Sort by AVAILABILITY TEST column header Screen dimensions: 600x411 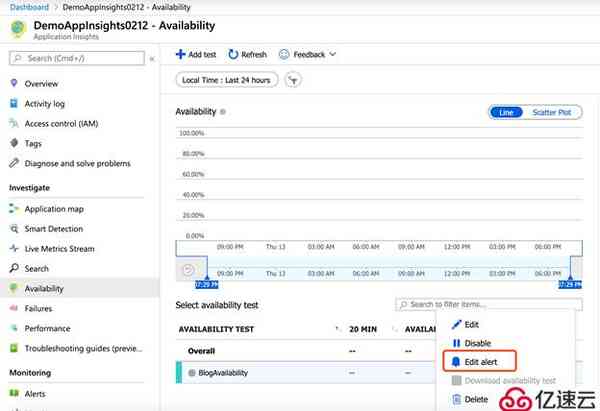click(216, 329)
